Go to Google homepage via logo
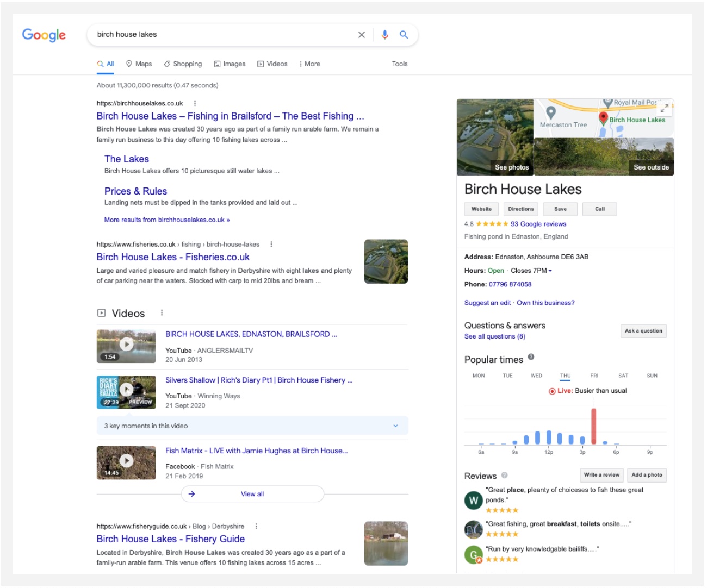 pos(44,35)
